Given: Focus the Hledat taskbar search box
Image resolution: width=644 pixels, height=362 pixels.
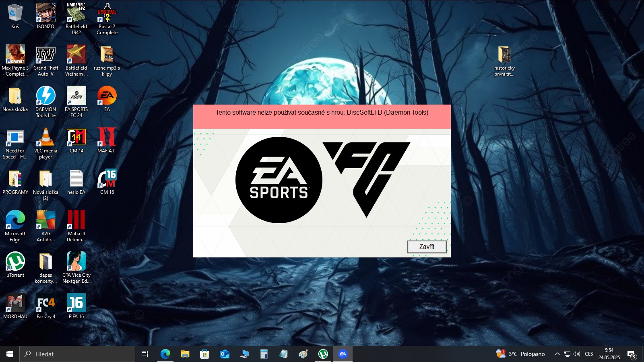Looking at the screenshot, I should (77, 354).
